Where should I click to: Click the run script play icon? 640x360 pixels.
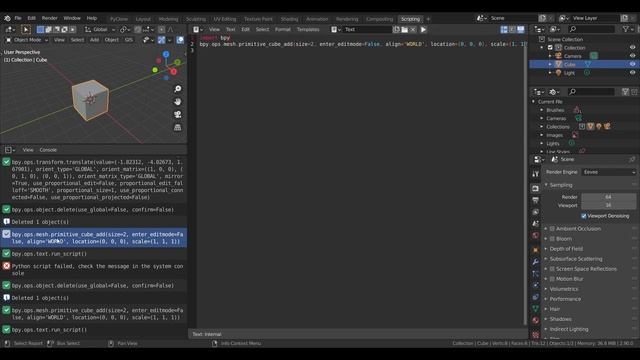[x=423, y=29]
